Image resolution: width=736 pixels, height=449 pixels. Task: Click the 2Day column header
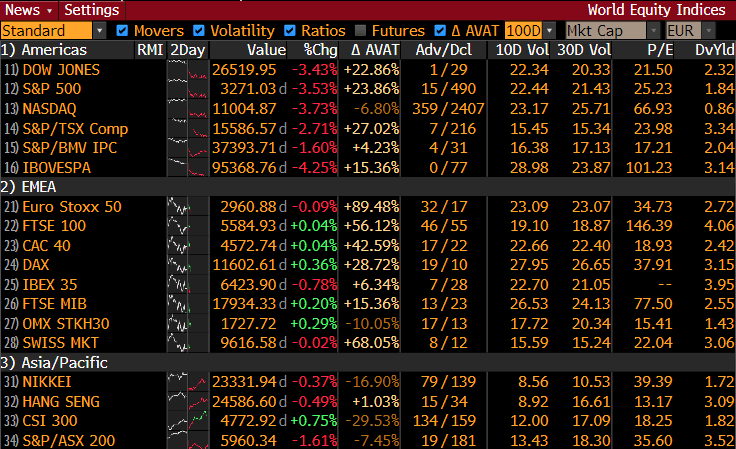click(x=188, y=50)
